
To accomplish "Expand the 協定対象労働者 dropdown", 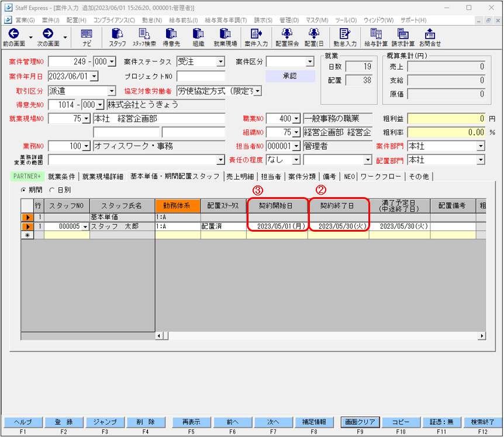I will [258, 91].
